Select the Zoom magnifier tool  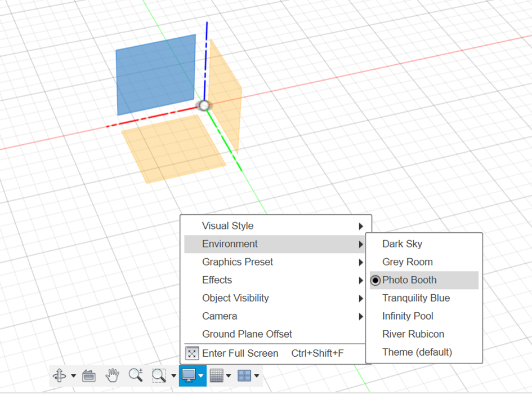tap(135, 375)
